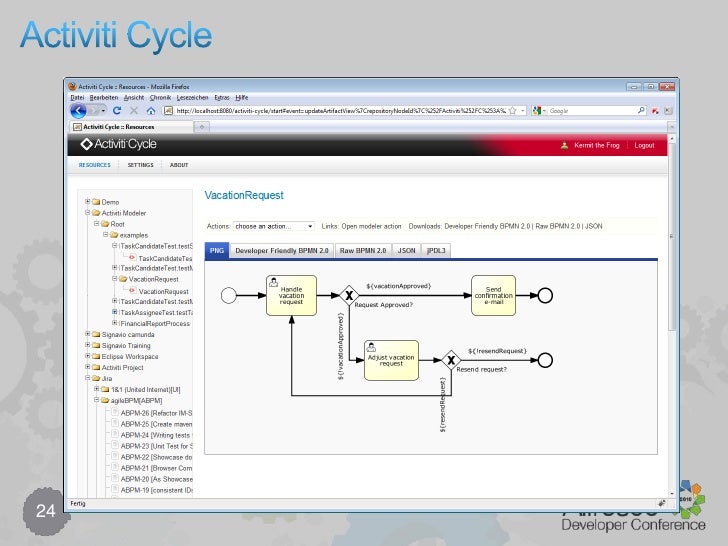Collapse the Root folder node

click(97, 223)
